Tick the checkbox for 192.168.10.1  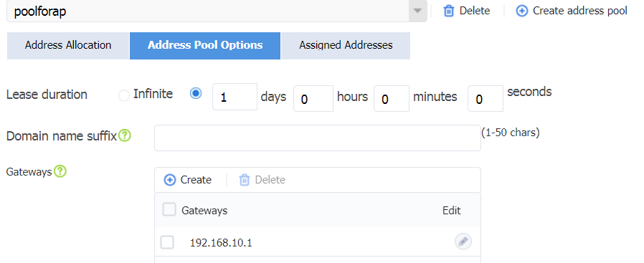pyautogui.click(x=167, y=242)
